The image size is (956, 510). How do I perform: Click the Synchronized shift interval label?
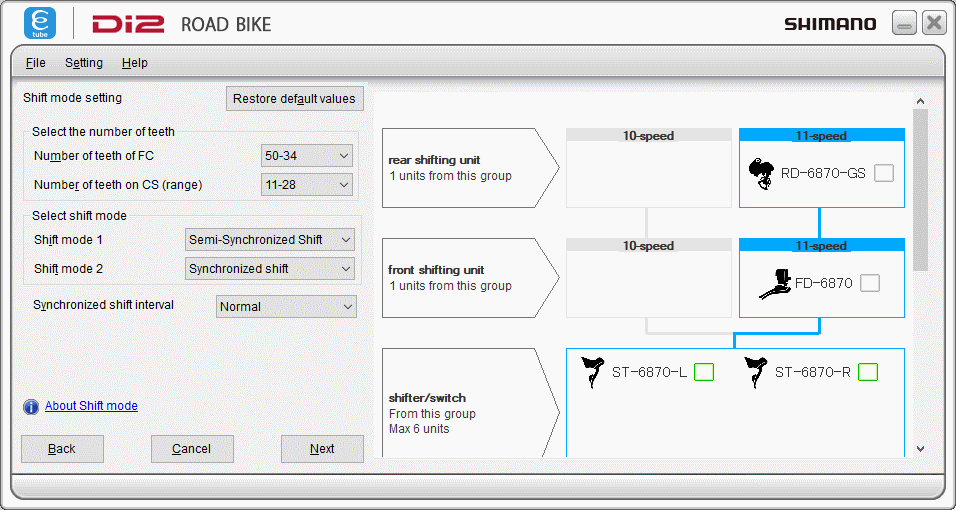[104, 305]
